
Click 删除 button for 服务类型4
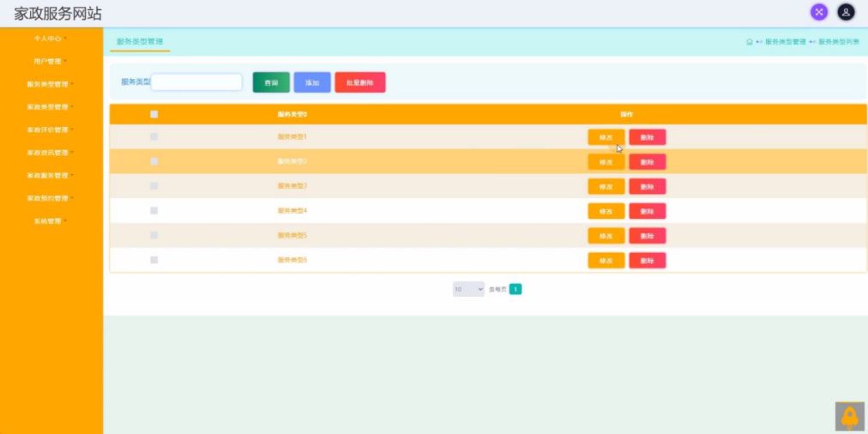(x=647, y=211)
